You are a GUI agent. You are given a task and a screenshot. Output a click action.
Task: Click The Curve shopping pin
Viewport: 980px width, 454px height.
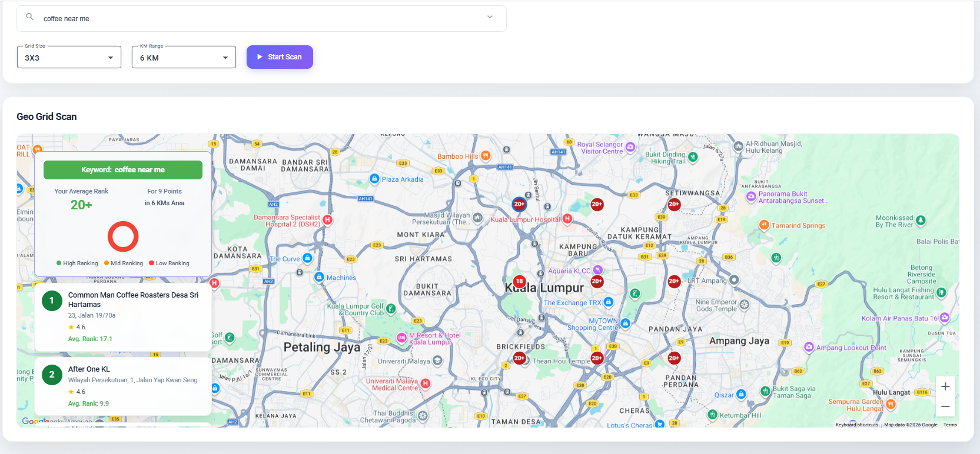click(x=307, y=258)
